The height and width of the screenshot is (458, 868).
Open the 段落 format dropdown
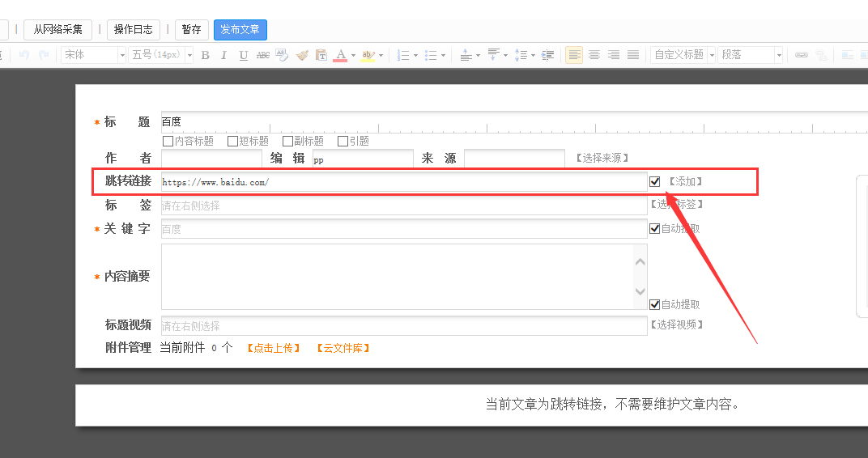click(779, 55)
